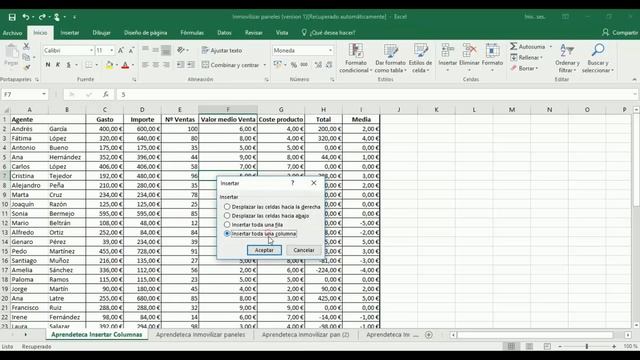The image size is (640, 360).
Task: Select column header J
Action: pos(399,109)
